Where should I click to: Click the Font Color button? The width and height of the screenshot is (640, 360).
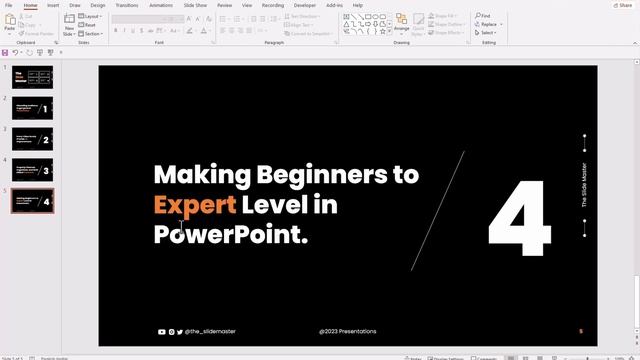coord(204,31)
